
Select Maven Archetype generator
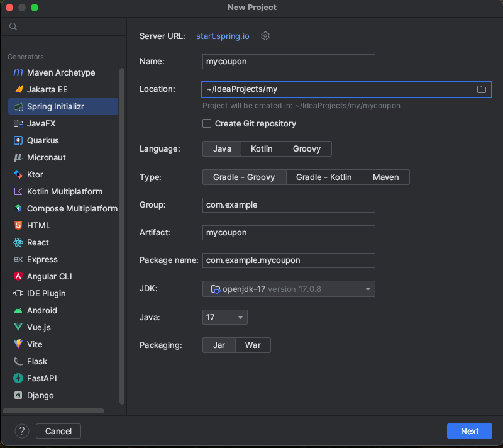pyautogui.click(x=63, y=72)
